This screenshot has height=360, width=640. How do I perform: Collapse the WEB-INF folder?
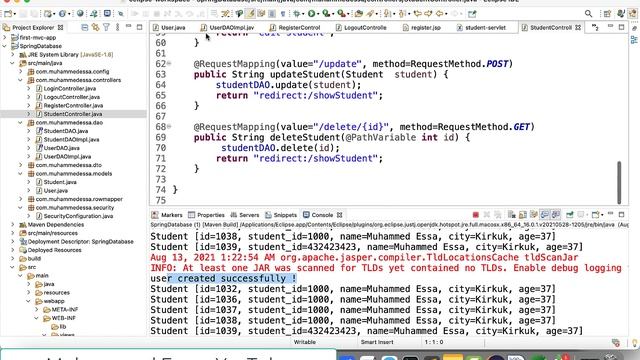coord(37,318)
